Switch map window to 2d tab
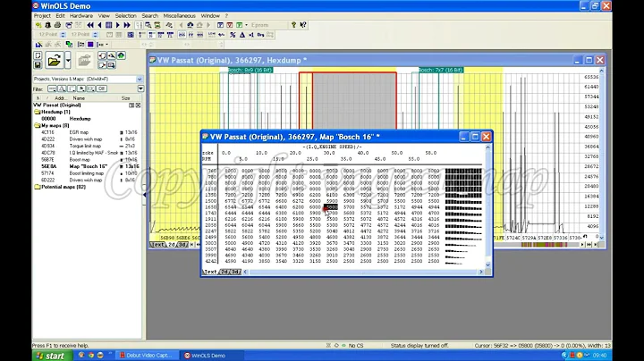 pyautogui.click(x=225, y=272)
